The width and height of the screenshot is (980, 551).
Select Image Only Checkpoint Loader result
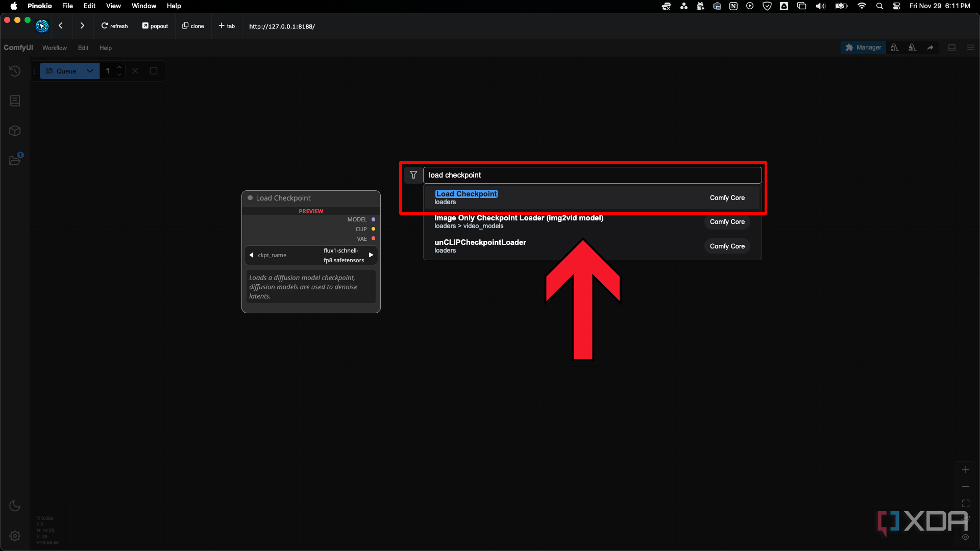(x=592, y=222)
